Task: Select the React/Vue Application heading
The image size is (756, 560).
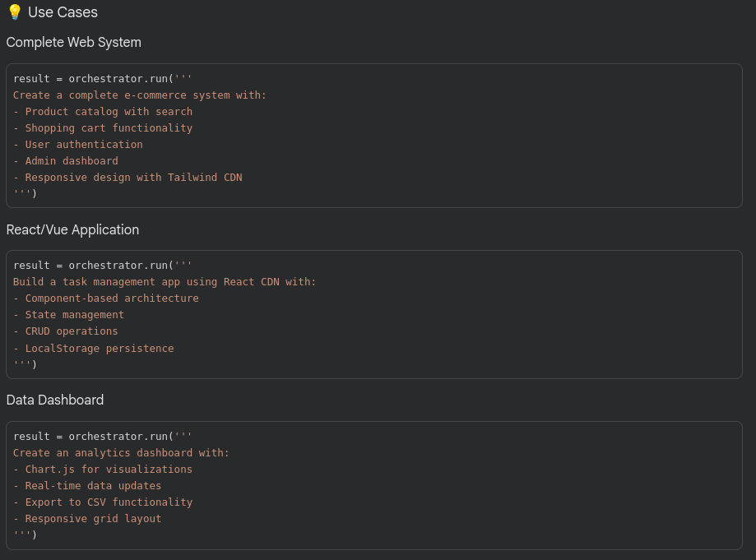Action: [x=72, y=229]
